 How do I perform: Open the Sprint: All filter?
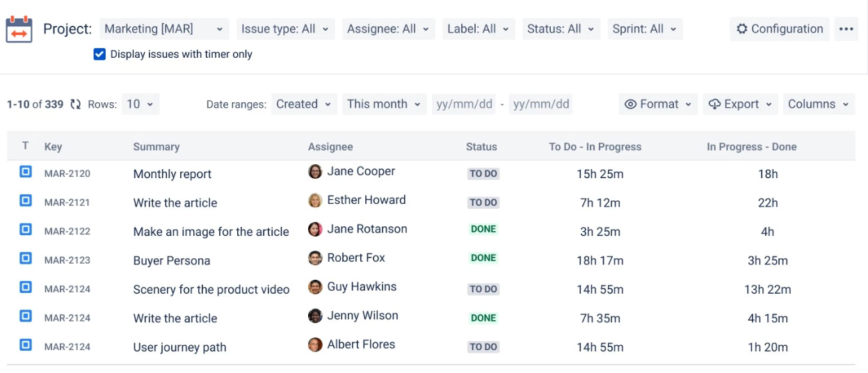645,29
